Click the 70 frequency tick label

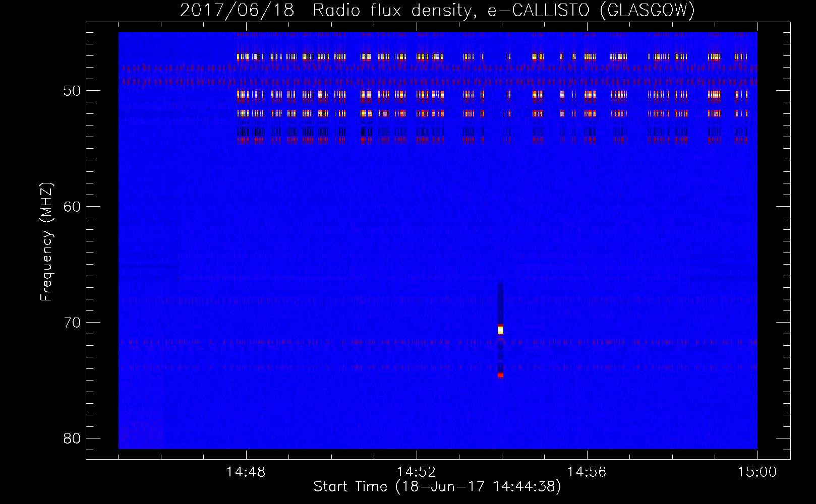point(72,323)
